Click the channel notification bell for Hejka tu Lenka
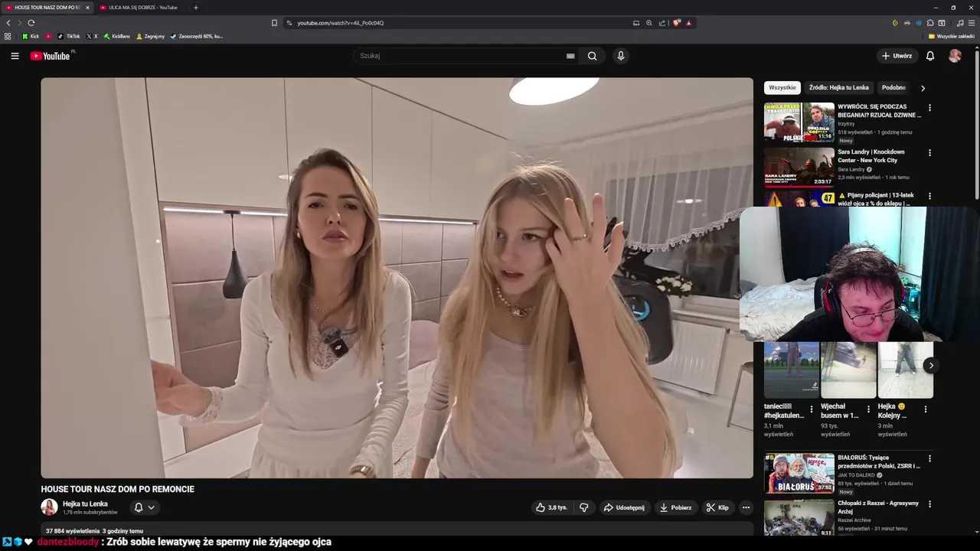The height and width of the screenshot is (551, 980). 139,507
